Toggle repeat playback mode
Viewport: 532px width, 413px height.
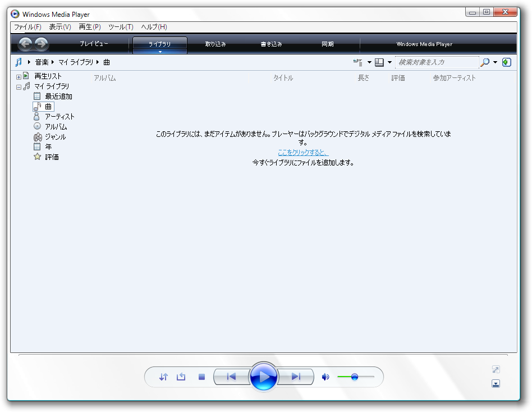point(181,377)
